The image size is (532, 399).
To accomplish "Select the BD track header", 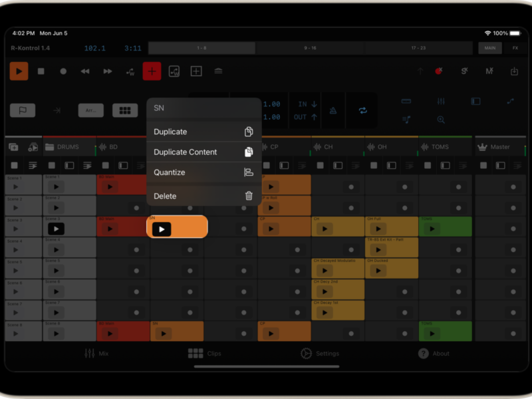I will (x=123, y=147).
